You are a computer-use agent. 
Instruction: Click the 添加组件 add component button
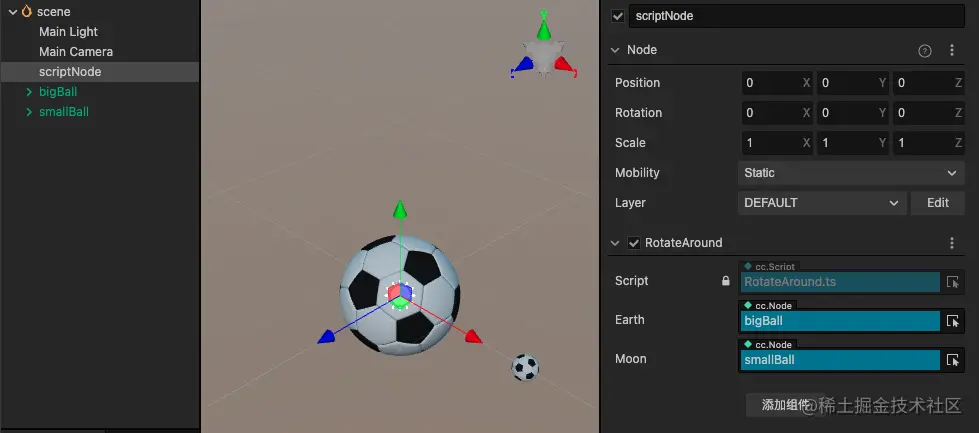pos(785,405)
